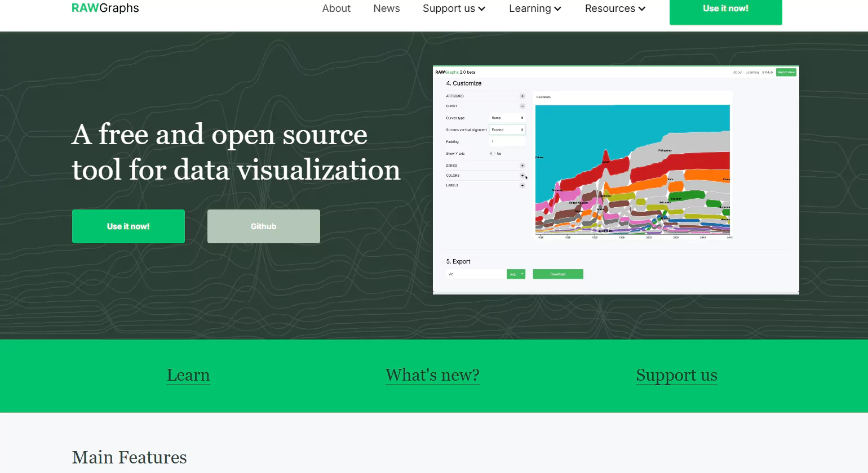Open the Support us navbar menu

click(454, 8)
